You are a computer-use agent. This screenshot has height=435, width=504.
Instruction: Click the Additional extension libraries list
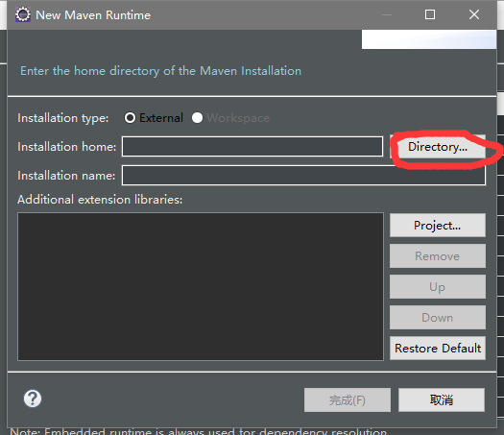(201, 286)
